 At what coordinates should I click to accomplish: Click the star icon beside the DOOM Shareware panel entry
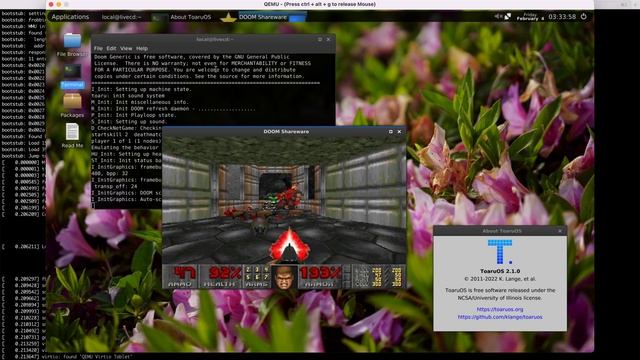pyautogui.click(x=228, y=17)
